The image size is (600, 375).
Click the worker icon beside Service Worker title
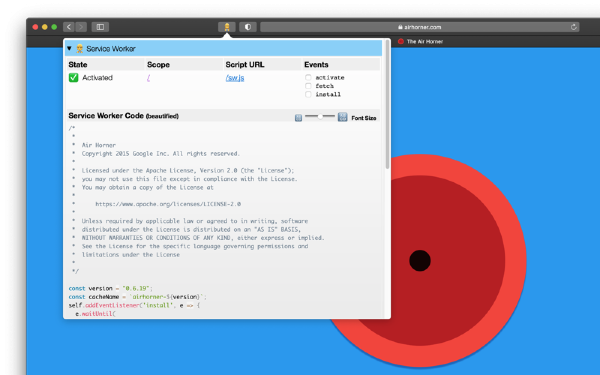tap(80, 49)
